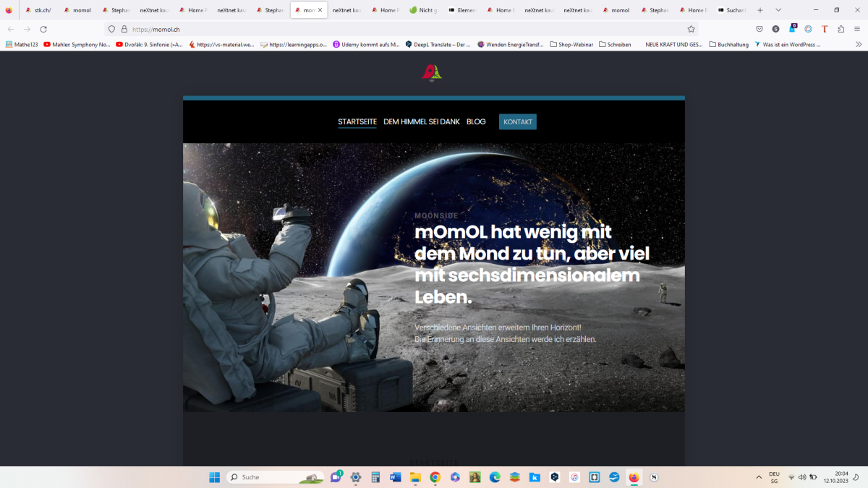
Task: Expand the list all tabs dropdown arrow
Action: 778,10
